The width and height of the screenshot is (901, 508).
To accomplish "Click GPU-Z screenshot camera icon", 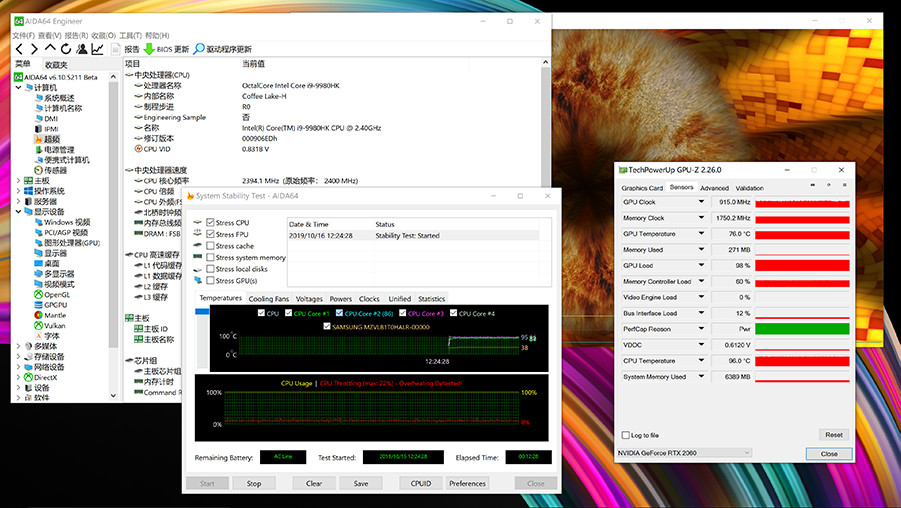I will click(x=812, y=185).
